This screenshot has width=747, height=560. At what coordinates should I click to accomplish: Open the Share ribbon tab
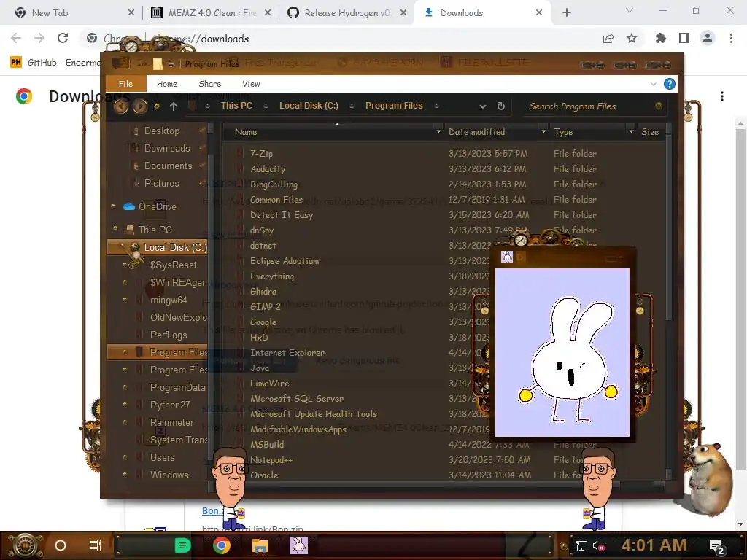[209, 84]
